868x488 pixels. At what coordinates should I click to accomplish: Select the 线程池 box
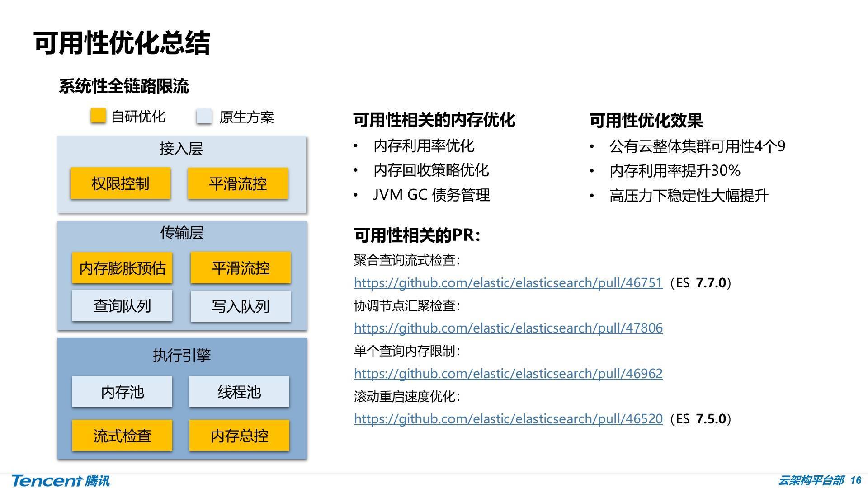pyautogui.click(x=239, y=392)
